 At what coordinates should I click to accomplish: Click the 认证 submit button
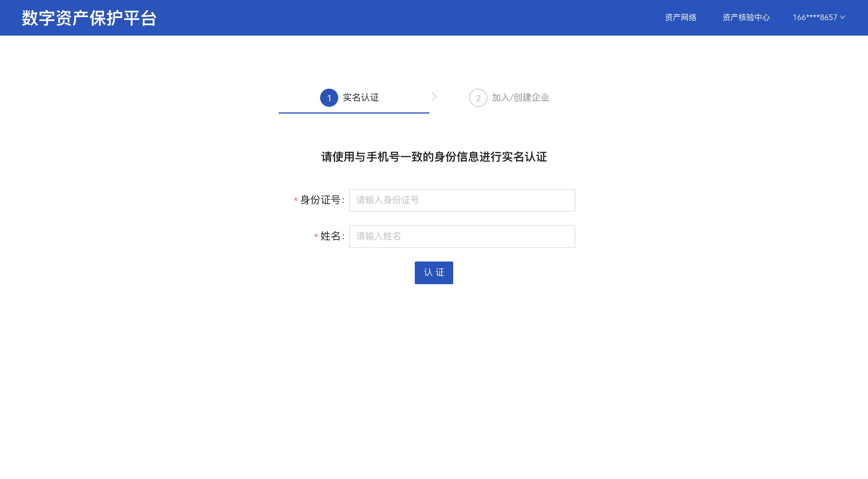coord(434,273)
